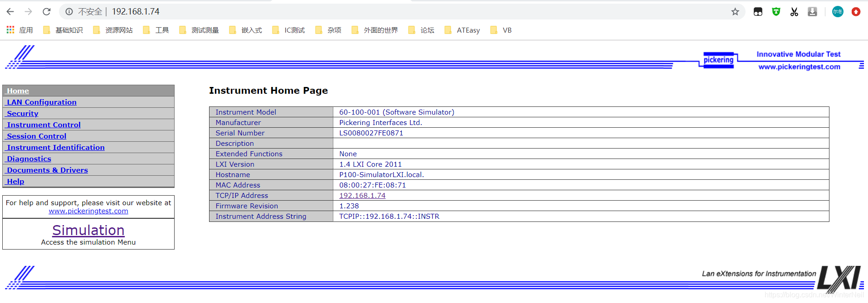Open the IC测试 bookmark folder
The image size is (868, 303).
coord(288,30)
